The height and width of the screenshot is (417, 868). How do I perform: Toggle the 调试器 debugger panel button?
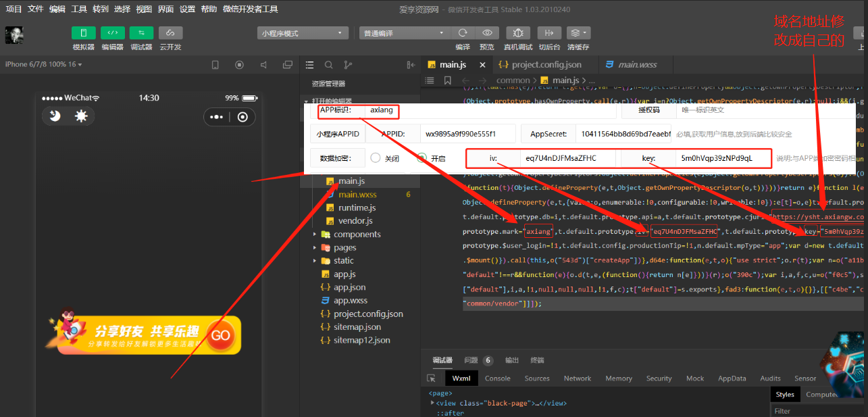(x=141, y=33)
